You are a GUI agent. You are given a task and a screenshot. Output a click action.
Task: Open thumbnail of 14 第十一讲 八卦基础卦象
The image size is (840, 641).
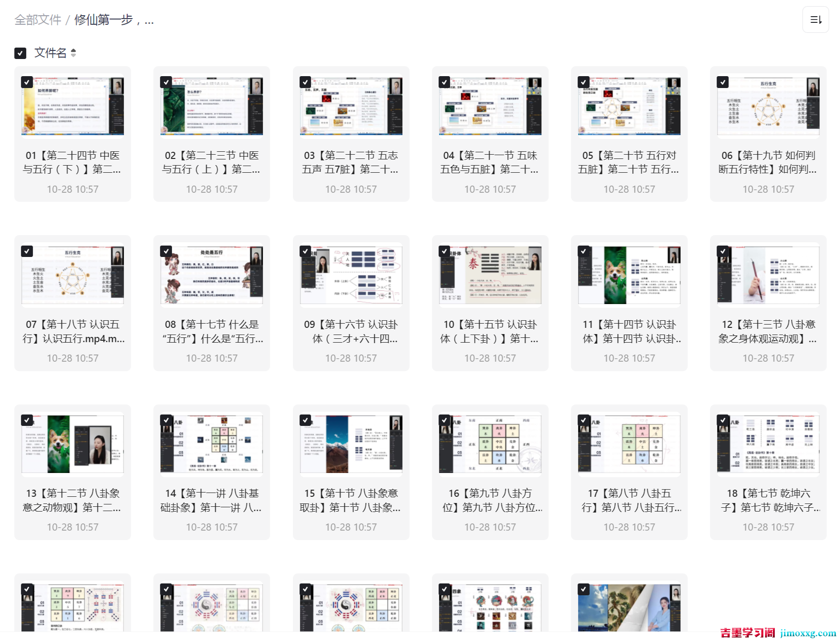click(211, 444)
